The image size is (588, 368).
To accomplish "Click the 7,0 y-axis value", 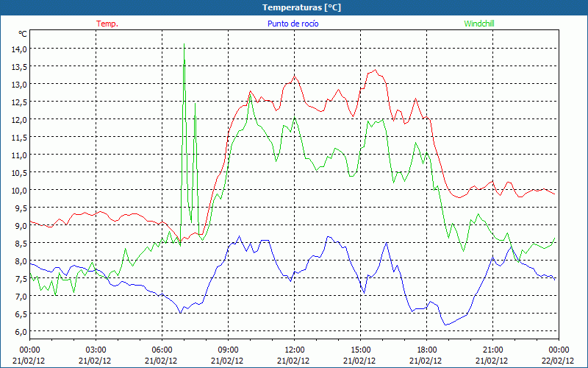I will (x=21, y=296).
